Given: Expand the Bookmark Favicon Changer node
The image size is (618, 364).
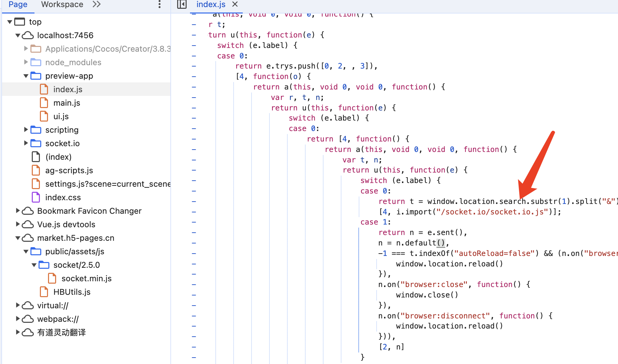Looking at the screenshot, I should click(18, 211).
